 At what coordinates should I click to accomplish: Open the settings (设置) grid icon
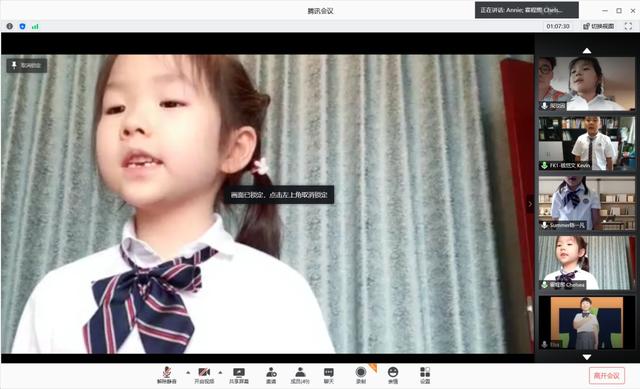point(425,375)
